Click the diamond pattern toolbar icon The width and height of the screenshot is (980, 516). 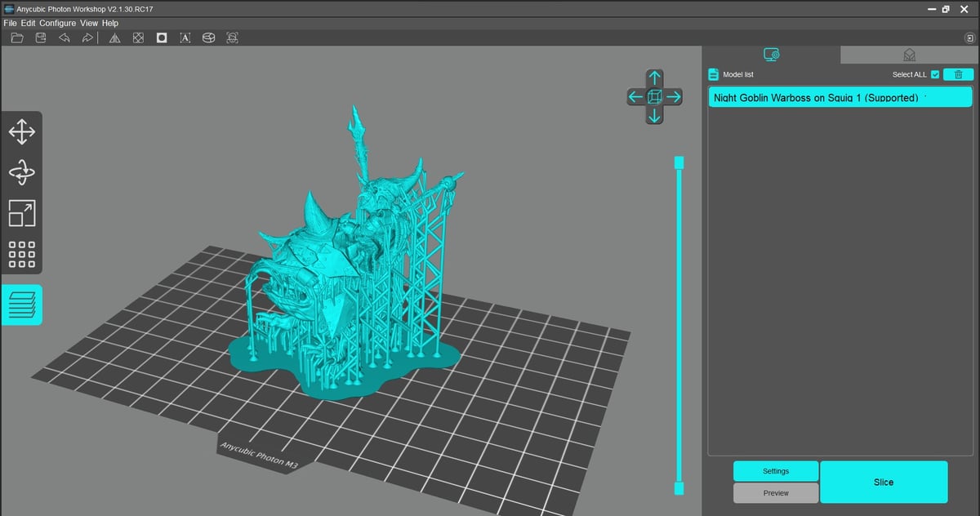point(138,38)
